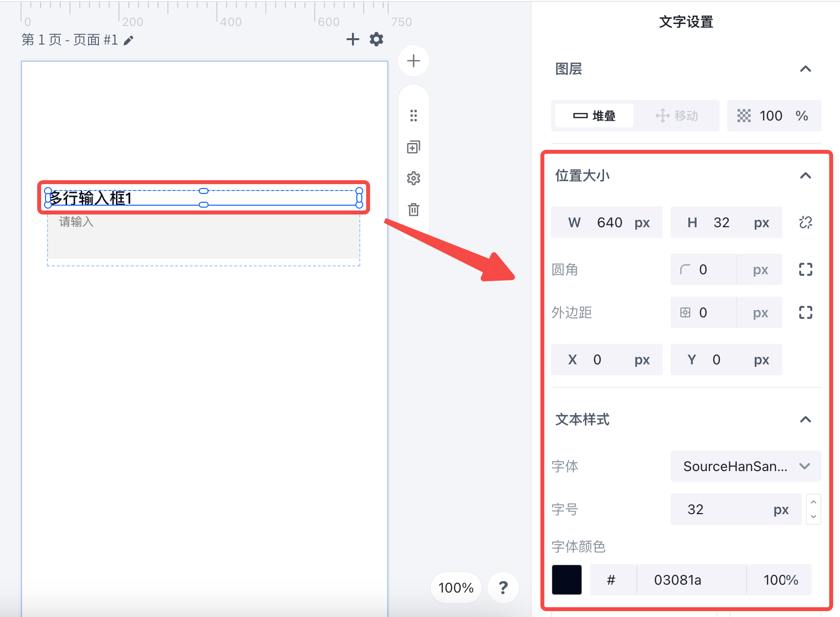Edit width W 640 field
Viewport: 840px width, 617px height.
click(607, 222)
